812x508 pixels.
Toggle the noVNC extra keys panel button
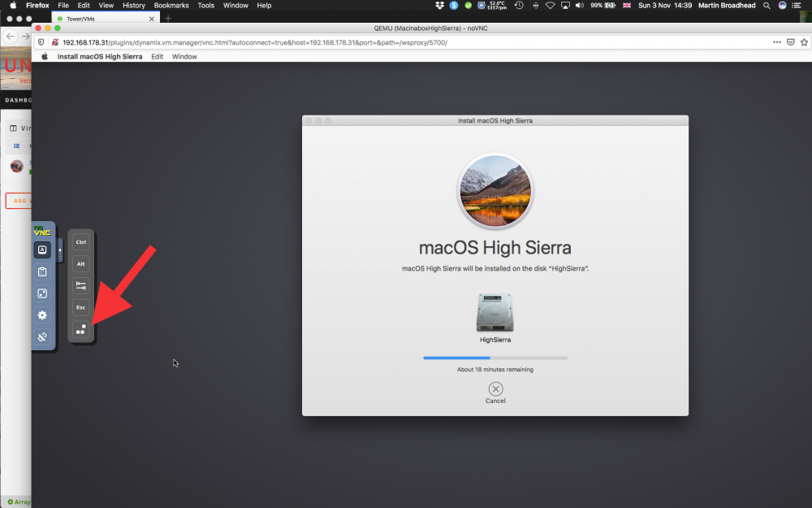click(42, 250)
